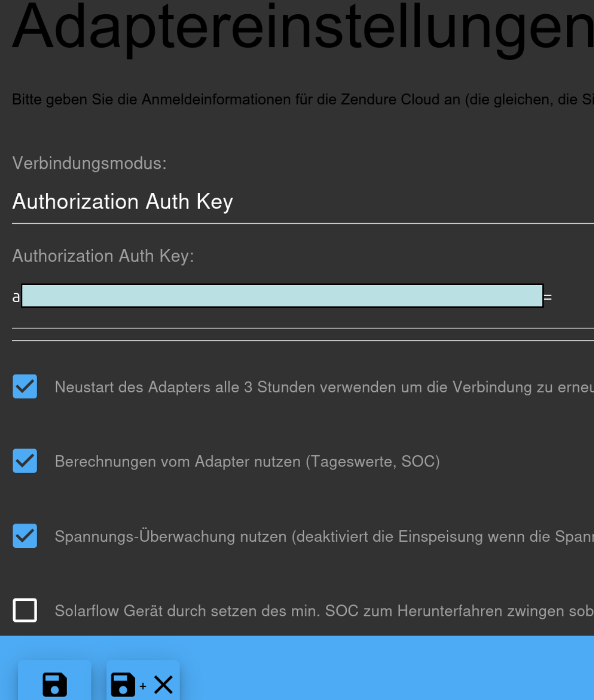Uncheck the adapter restart every 3 hours checkbox
This screenshot has height=700, width=594.
coord(25,387)
